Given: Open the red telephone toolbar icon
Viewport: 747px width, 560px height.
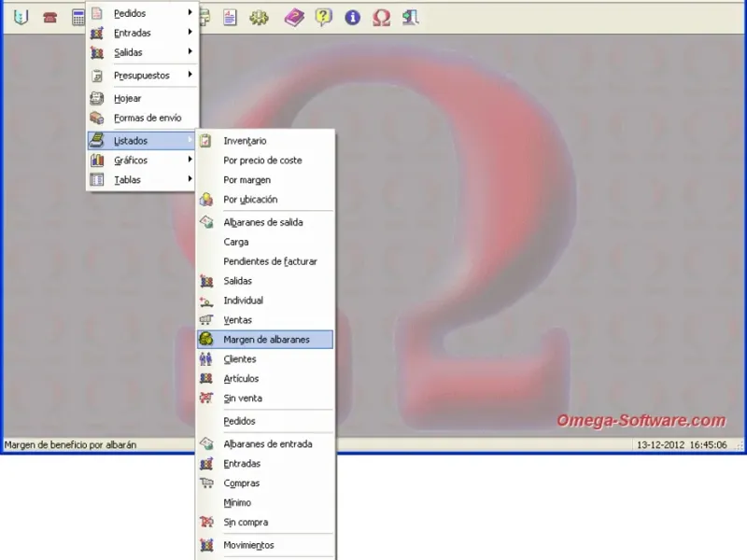Looking at the screenshot, I should pyautogui.click(x=50, y=18).
